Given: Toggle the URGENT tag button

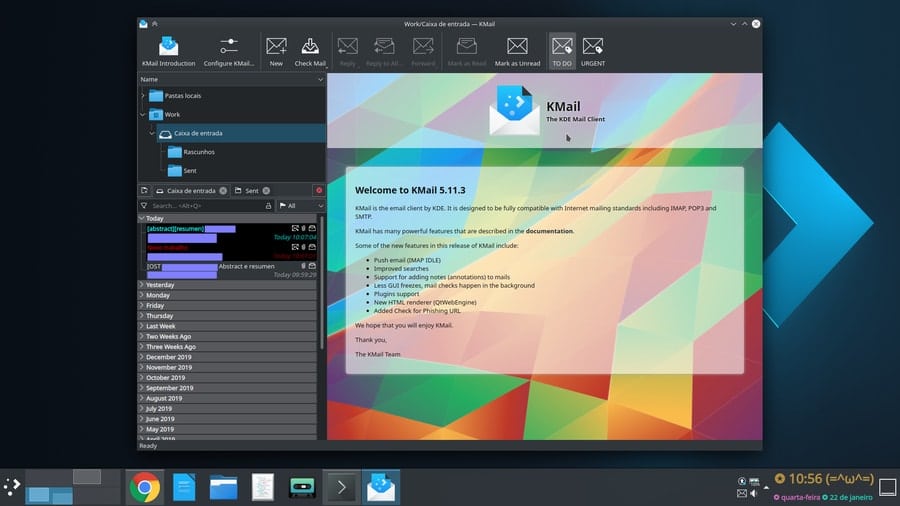Looking at the screenshot, I should click(593, 52).
